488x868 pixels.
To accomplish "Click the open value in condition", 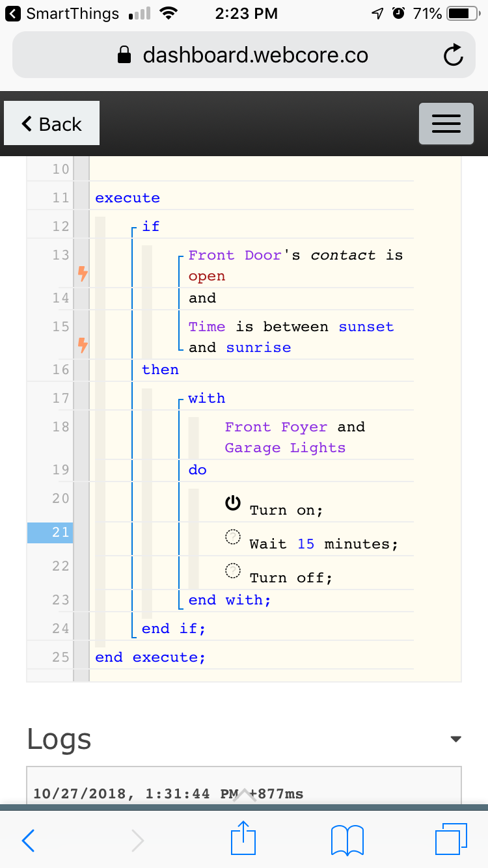I will (207, 276).
